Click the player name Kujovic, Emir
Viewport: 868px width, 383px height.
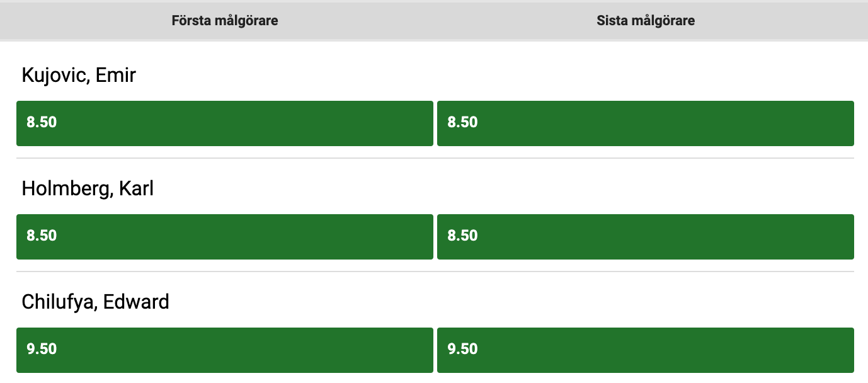pos(79,76)
